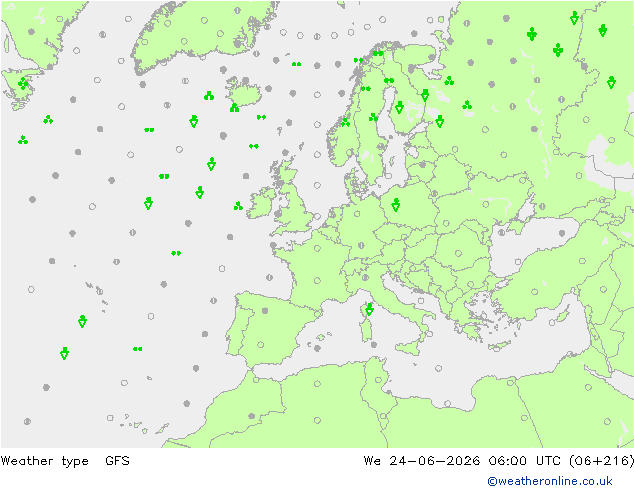Select the half-filled circle over southern Germany

tap(361, 245)
